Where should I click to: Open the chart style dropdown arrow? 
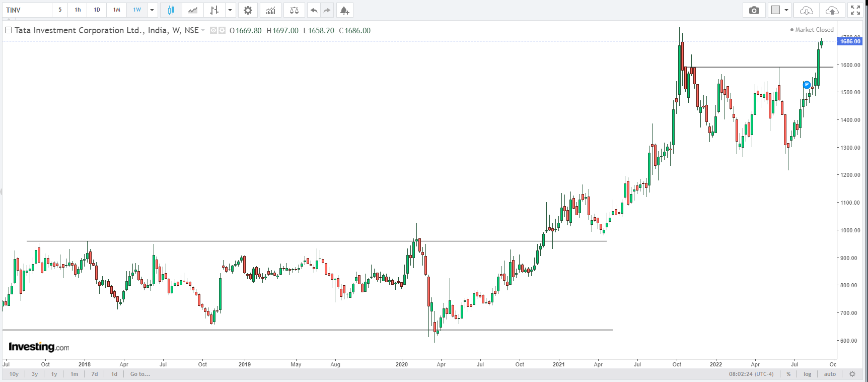tap(230, 10)
